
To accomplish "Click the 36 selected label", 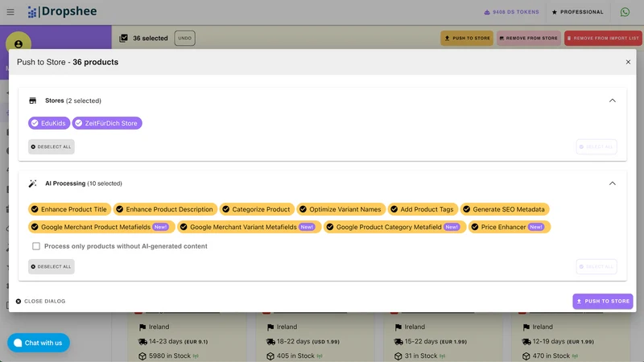I will point(151,38).
